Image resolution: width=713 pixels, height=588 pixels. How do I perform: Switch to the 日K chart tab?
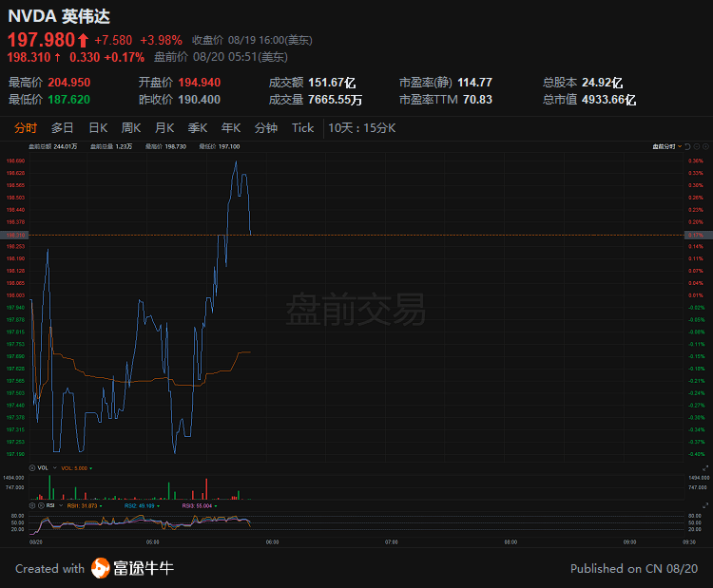(98, 128)
